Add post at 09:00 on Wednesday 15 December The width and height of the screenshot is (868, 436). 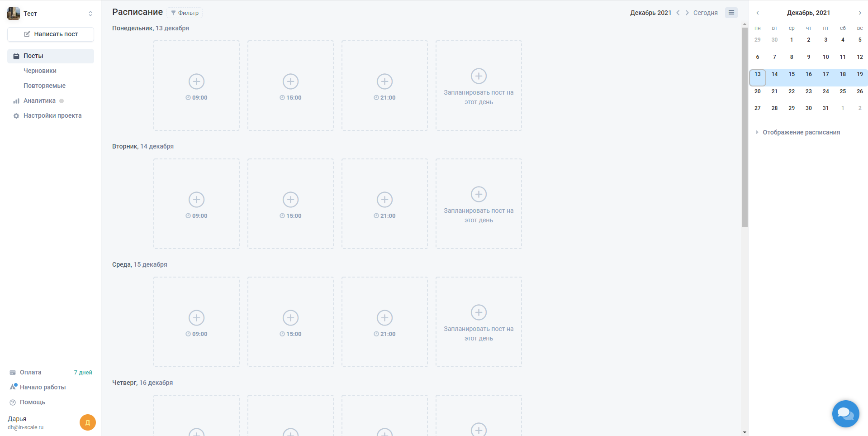coord(196,322)
